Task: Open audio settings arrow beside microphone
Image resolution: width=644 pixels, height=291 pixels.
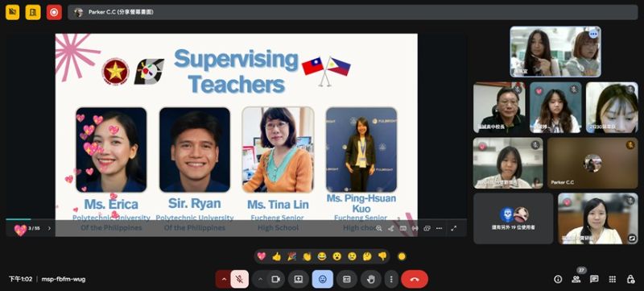Action: pyautogui.click(x=224, y=279)
